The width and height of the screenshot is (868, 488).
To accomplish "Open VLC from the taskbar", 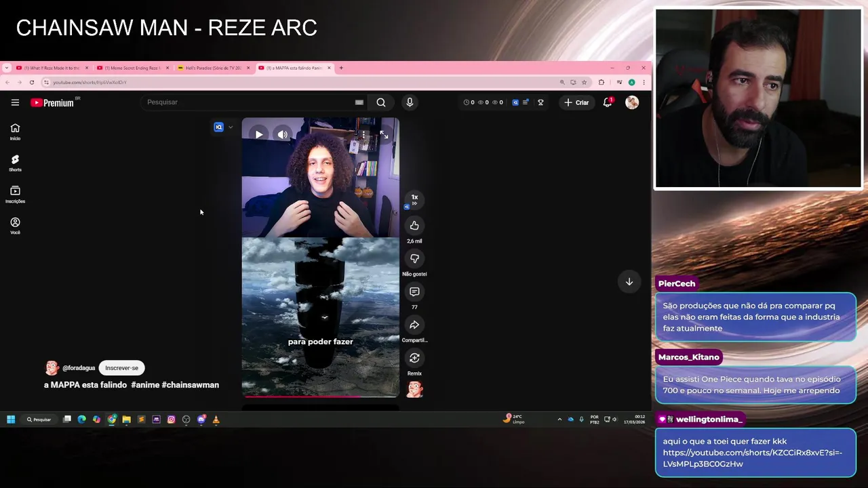I will [x=216, y=420].
